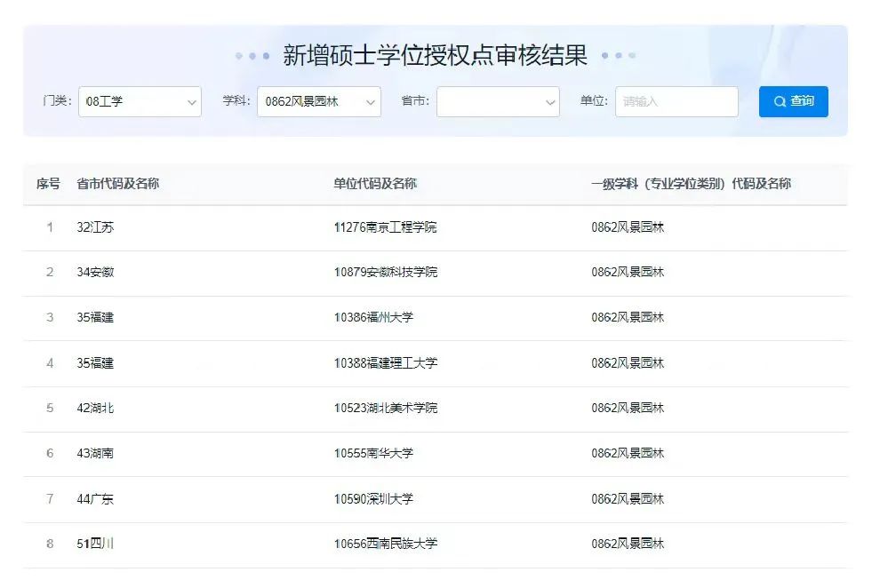Viewport: 872px width, 588px height.
Task: Click the 10386福州大学 table cell
Action: tap(373, 318)
